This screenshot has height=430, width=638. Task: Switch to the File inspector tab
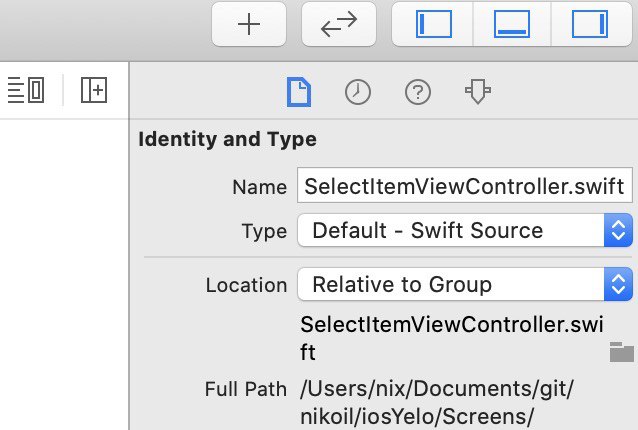[299, 92]
